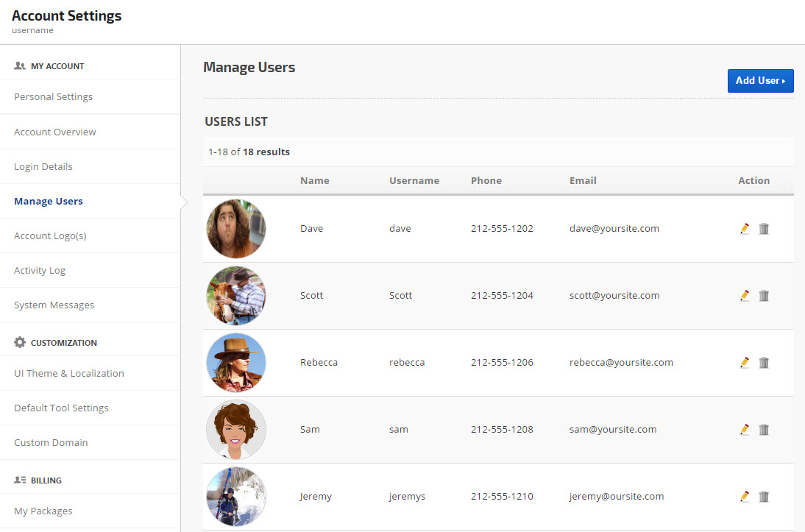Click Sam's cartoon avatar picture
The height and width of the screenshot is (532, 805).
click(x=236, y=430)
